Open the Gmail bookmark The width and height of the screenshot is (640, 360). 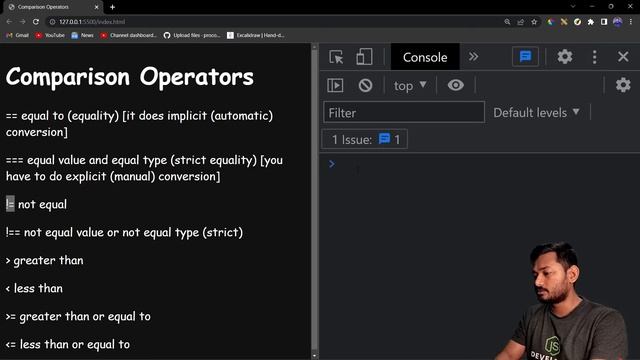18,36
